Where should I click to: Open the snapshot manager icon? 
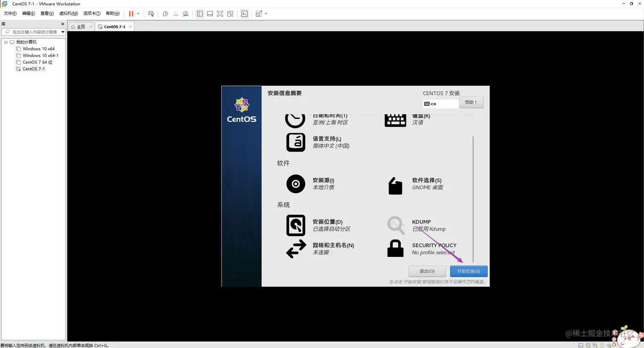[186, 14]
